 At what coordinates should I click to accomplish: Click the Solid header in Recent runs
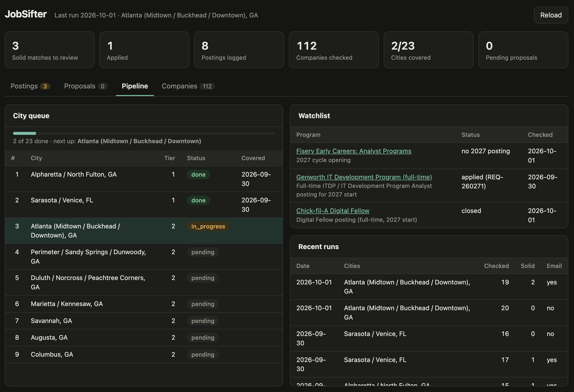pos(528,266)
